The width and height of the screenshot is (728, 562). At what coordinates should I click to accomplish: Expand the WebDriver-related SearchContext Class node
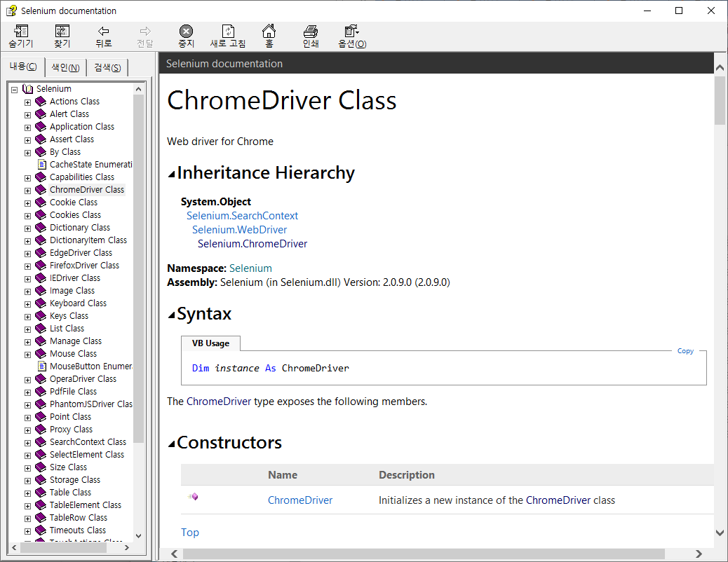(x=28, y=443)
